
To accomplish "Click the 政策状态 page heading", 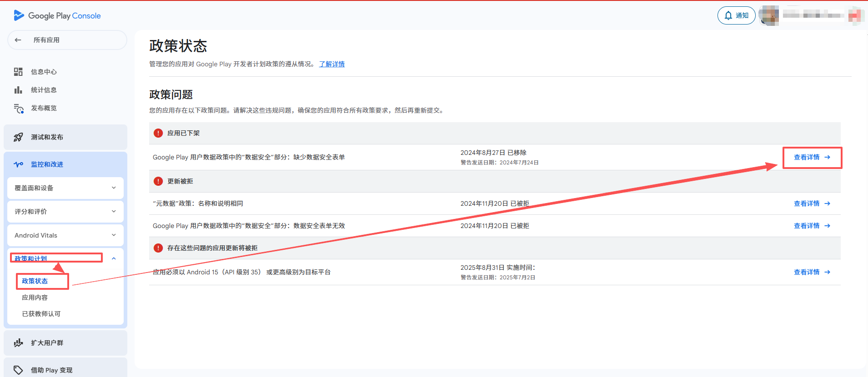I will click(178, 46).
